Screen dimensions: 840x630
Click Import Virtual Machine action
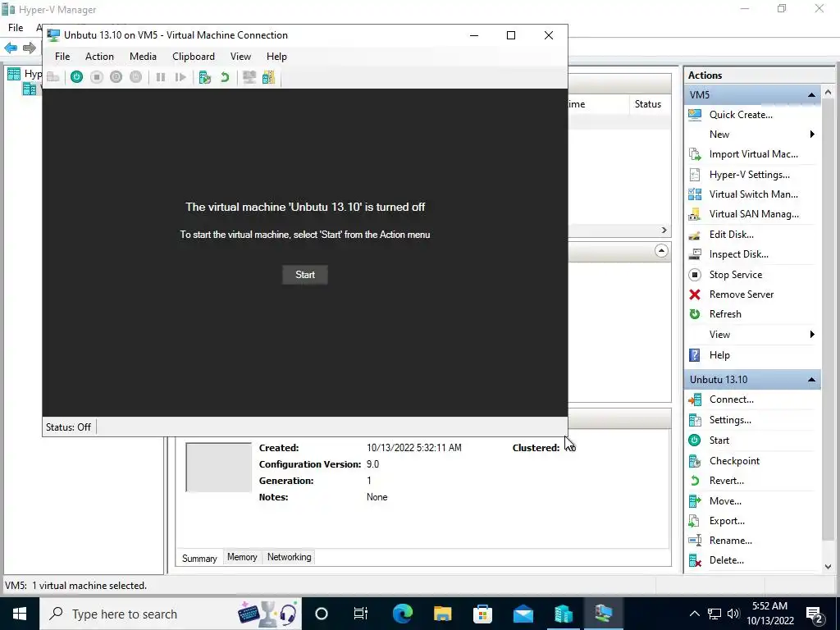pos(753,154)
